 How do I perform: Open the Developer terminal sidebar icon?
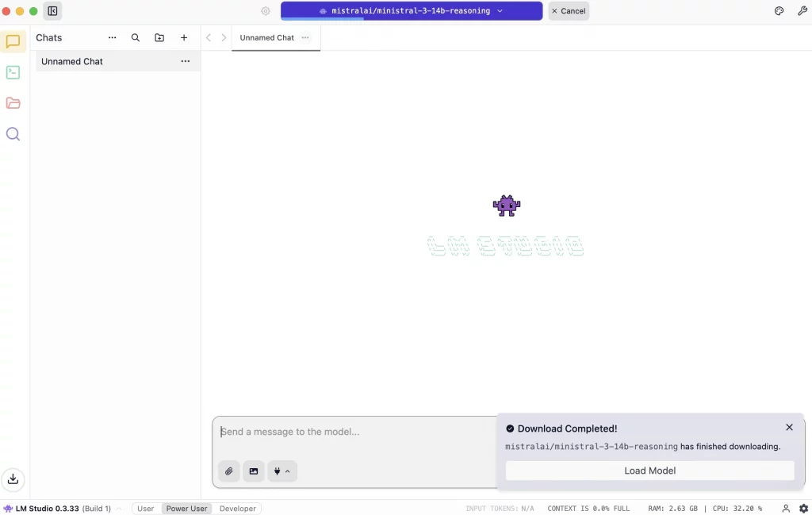[x=13, y=72]
